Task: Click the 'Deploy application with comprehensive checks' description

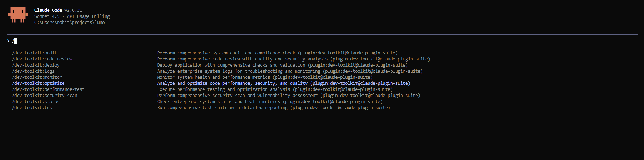Action: tap(282, 65)
